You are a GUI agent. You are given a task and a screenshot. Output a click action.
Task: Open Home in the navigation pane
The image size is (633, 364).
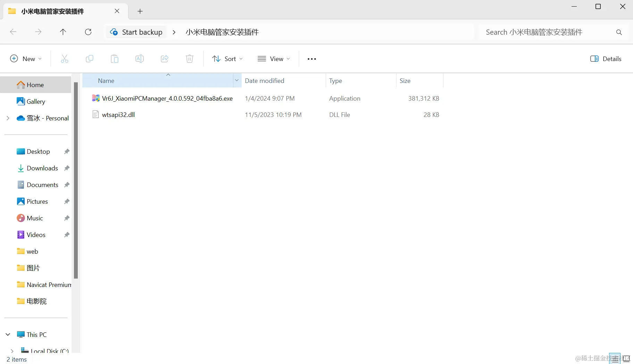35,85
